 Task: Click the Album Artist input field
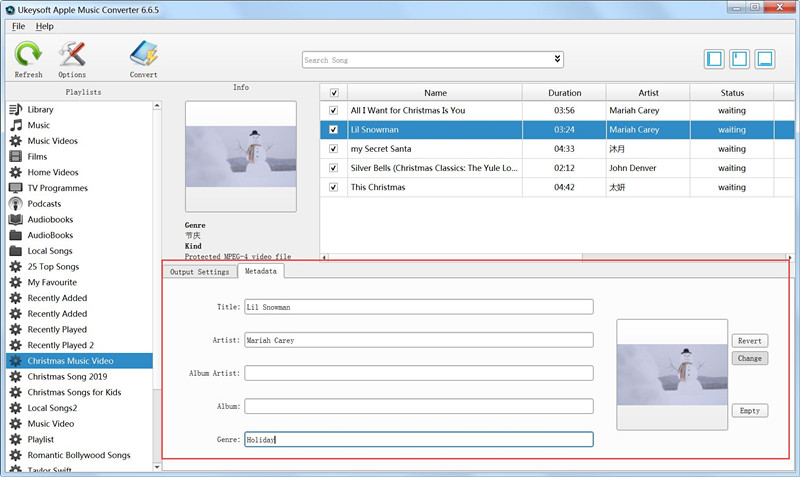[419, 373]
